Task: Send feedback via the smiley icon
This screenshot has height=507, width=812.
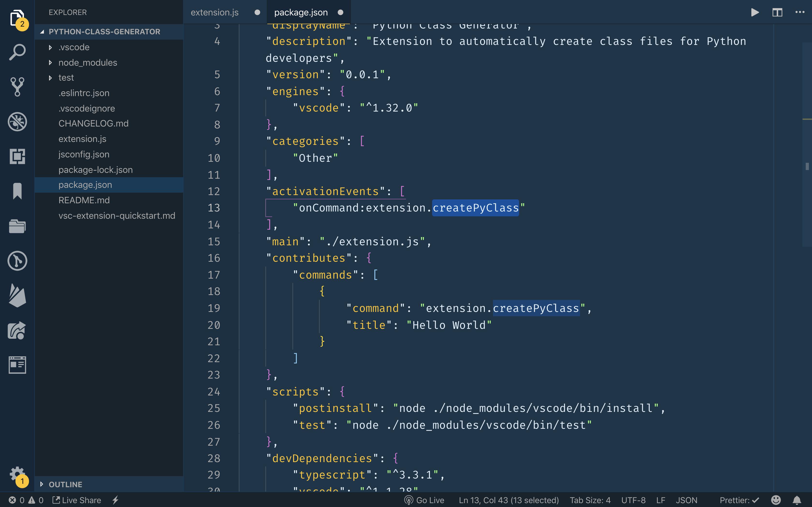Action: click(776, 500)
